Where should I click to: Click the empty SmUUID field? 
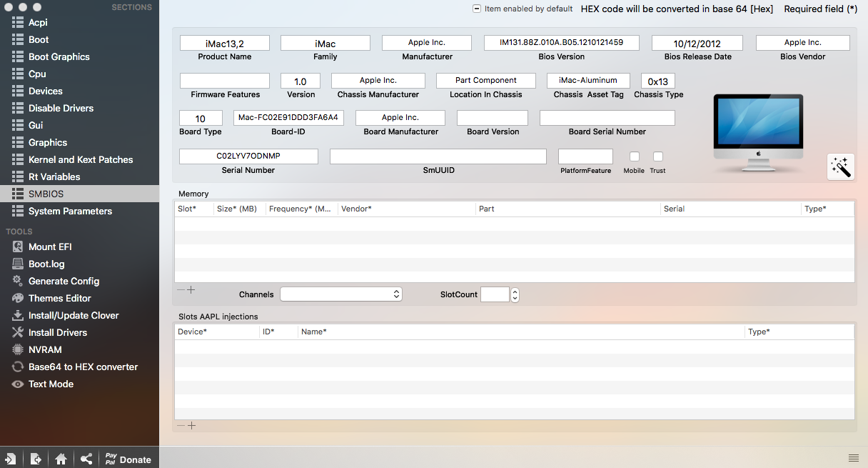pos(438,156)
